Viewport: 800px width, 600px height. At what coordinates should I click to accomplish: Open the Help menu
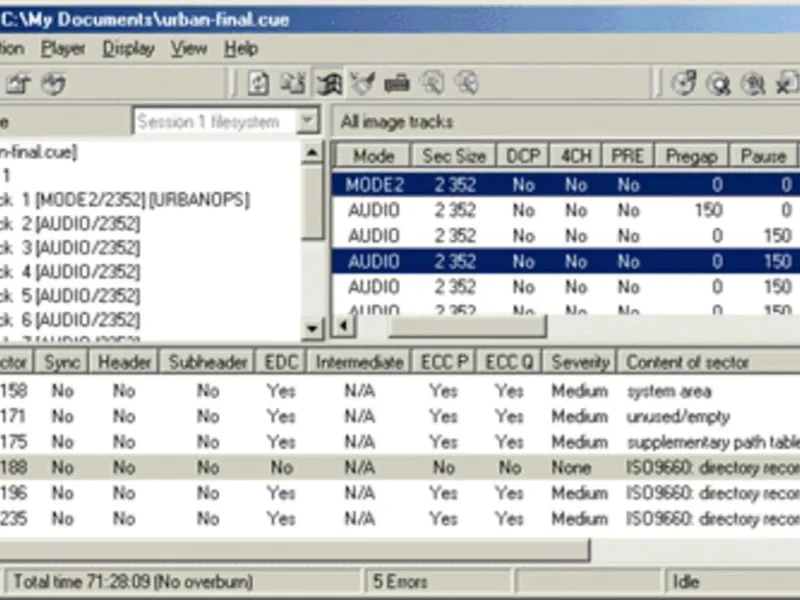[241, 48]
